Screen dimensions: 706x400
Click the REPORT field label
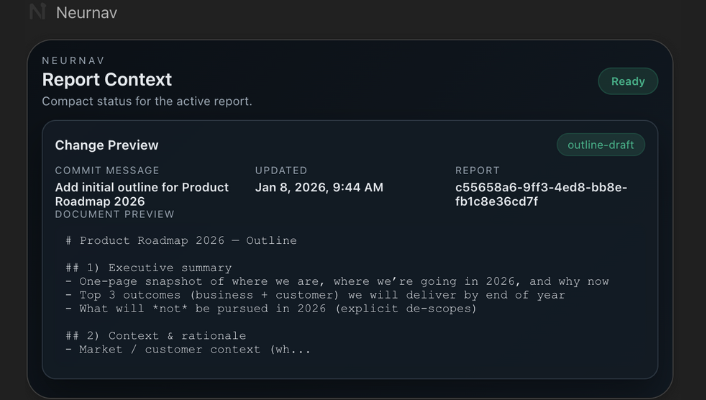(477, 170)
